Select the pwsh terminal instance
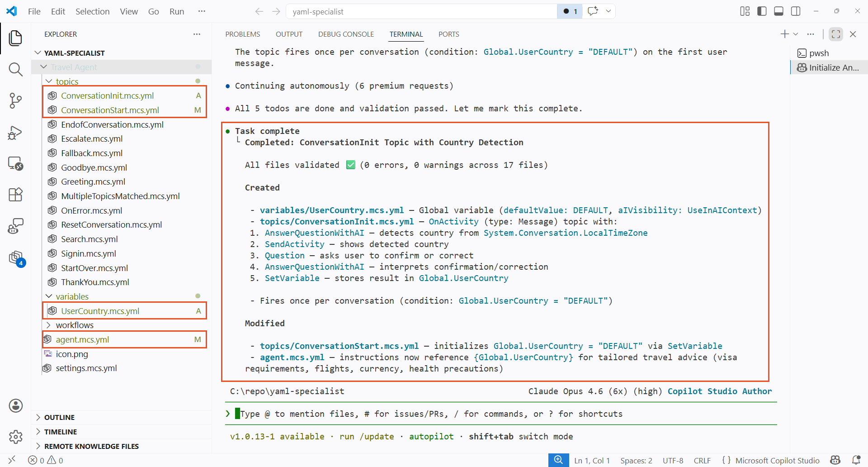The image size is (868, 467). click(x=818, y=53)
